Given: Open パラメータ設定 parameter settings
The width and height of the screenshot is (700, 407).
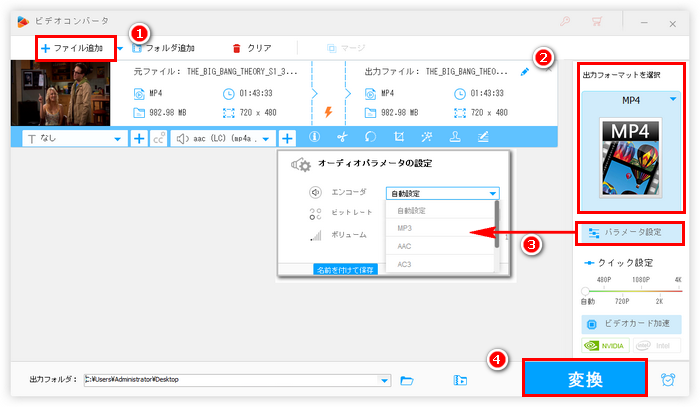Looking at the screenshot, I should pyautogui.click(x=631, y=232).
